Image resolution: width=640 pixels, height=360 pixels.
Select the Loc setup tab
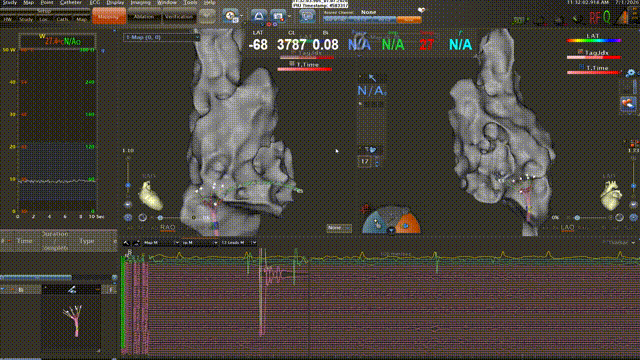click(44, 19)
